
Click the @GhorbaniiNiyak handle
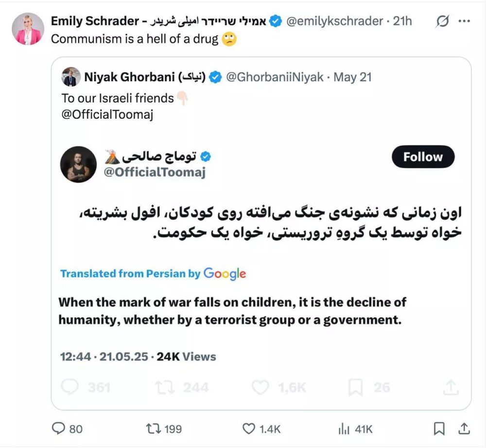(x=275, y=77)
